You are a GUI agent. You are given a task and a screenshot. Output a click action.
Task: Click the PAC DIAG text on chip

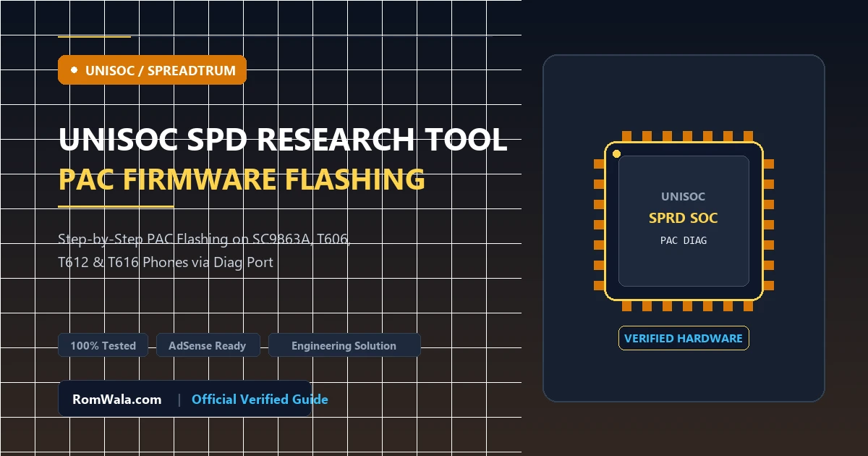tap(684, 240)
